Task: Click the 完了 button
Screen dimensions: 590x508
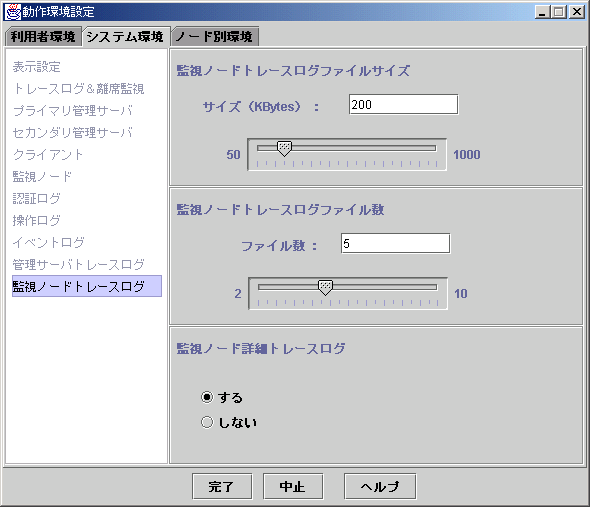Action: click(x=222, y=487)
